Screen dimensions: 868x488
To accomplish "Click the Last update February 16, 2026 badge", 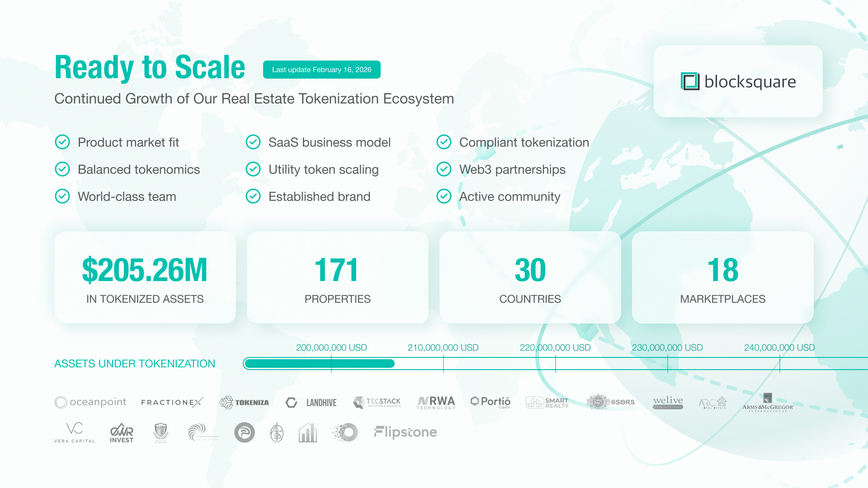I will pyautogui.click(x=321, y=70).
